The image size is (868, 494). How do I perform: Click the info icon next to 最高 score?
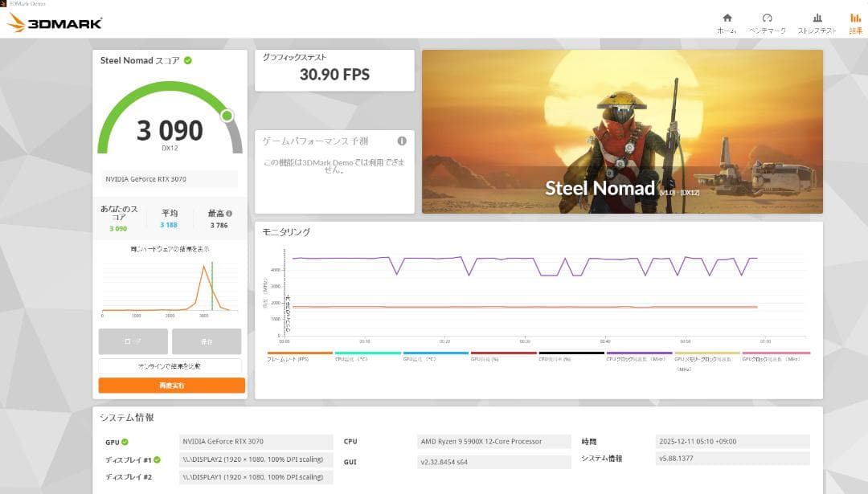(x=230, y=214)
